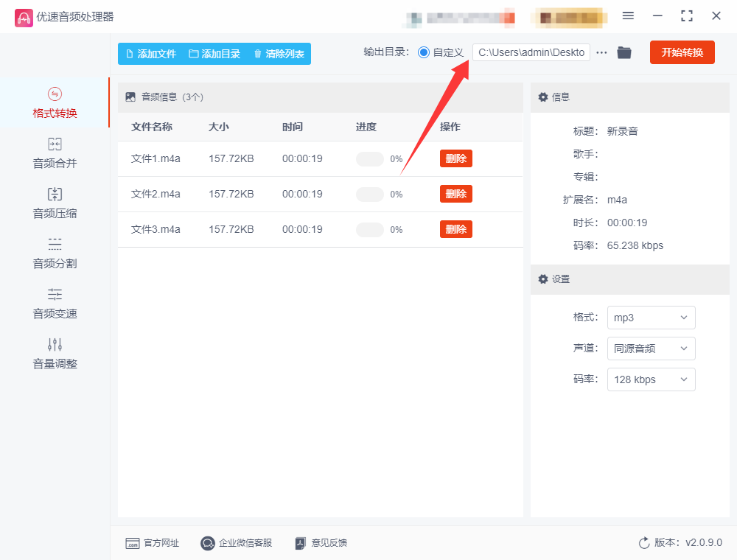
Task: Click the 文件2.m4a file name
Action: tap(156, 194)
